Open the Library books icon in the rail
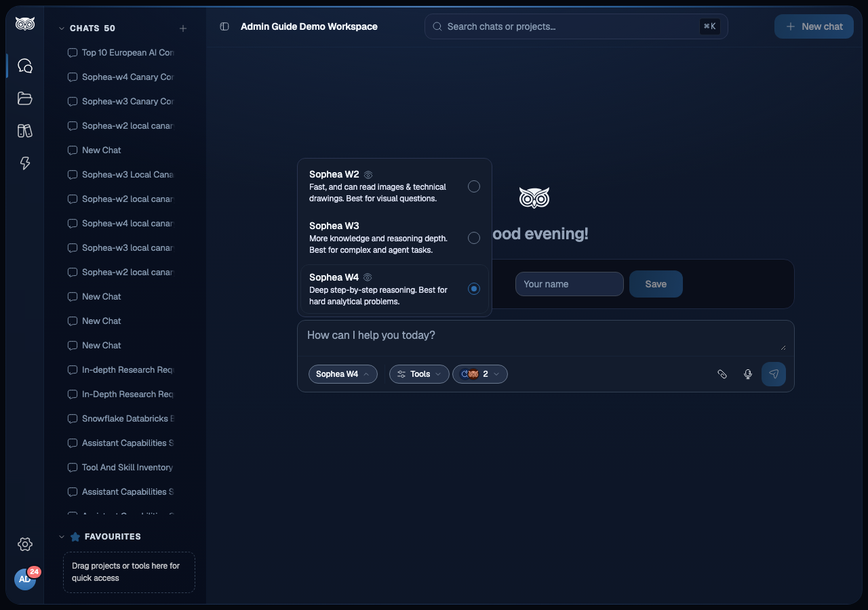This screenshot has width=868, height=610. pos(25,131)
